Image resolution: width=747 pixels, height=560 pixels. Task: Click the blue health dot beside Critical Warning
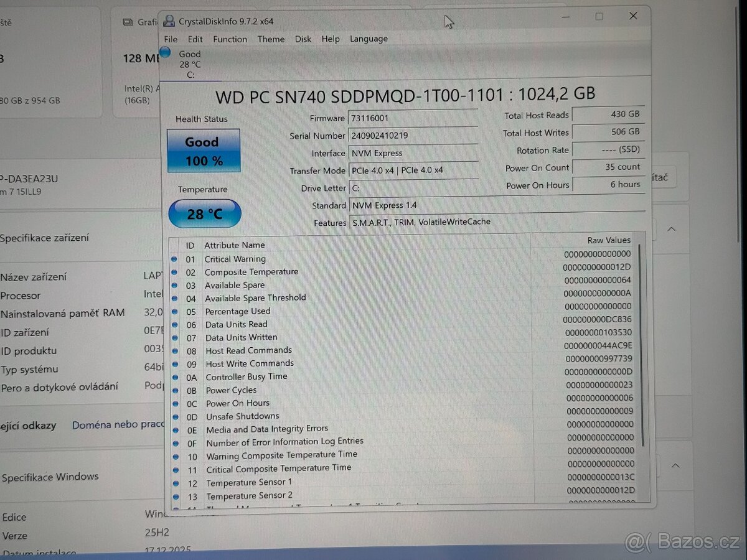pos(176,259)
